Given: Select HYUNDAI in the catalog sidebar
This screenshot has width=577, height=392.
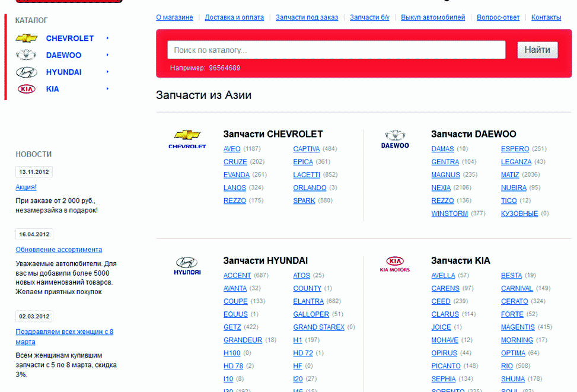Looking at the screenshot, I should click(63, 72).
